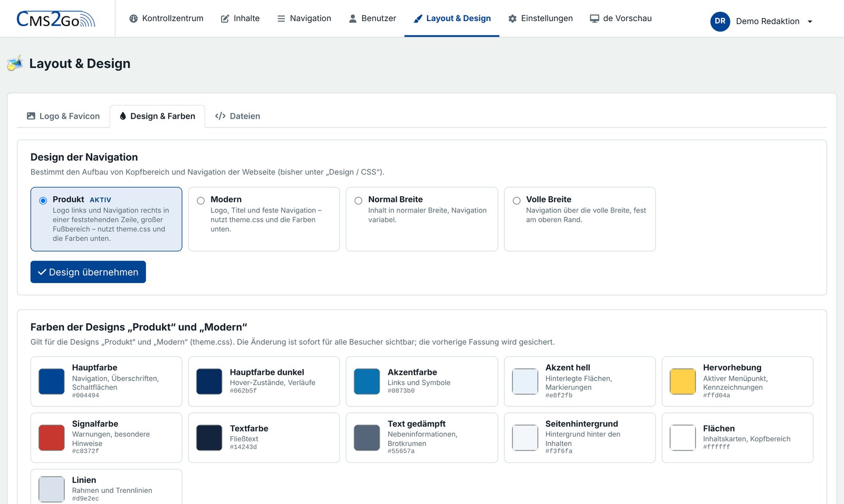
Task: Click the AKTIV badge on Produkt card
Action: [x=100, y=200]
